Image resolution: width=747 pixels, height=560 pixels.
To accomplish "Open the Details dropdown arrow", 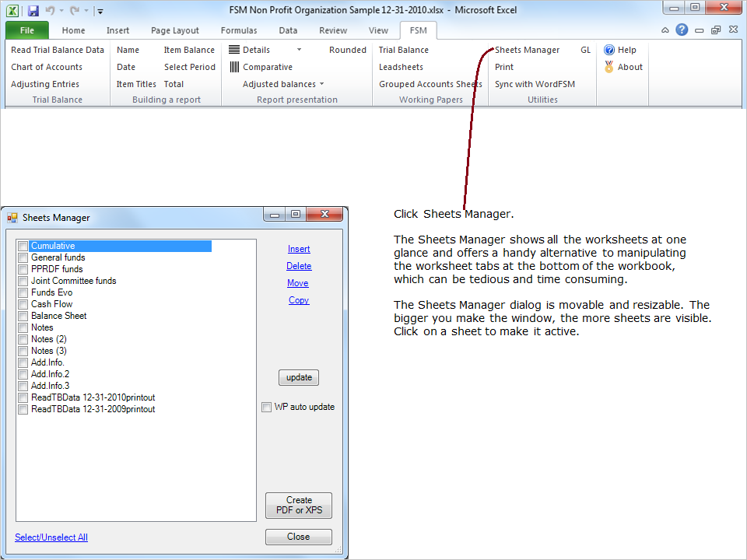I will point(299,50).
